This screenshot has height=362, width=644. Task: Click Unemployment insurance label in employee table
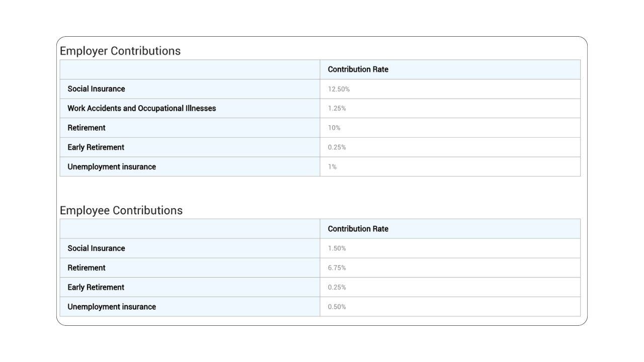tap(112, 307)
